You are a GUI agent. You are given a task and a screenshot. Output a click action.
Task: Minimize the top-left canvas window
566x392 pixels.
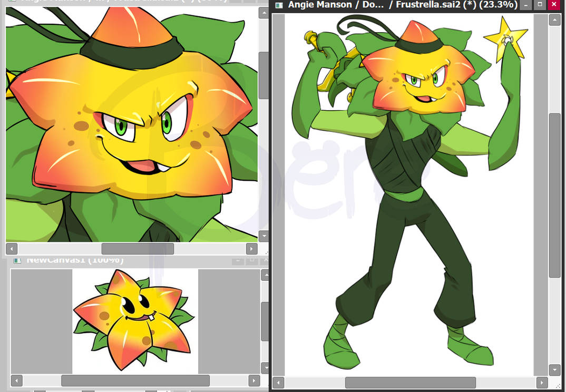[x=236, y=2]
